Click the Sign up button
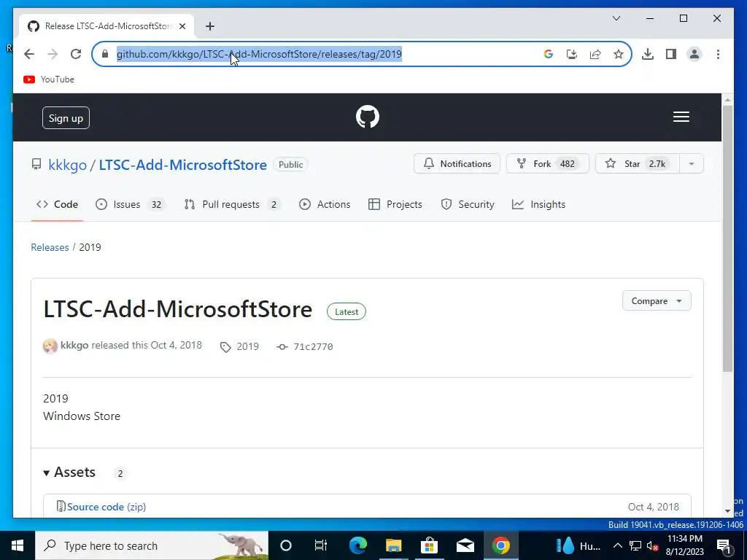747x560 pixels. point(66,118)
